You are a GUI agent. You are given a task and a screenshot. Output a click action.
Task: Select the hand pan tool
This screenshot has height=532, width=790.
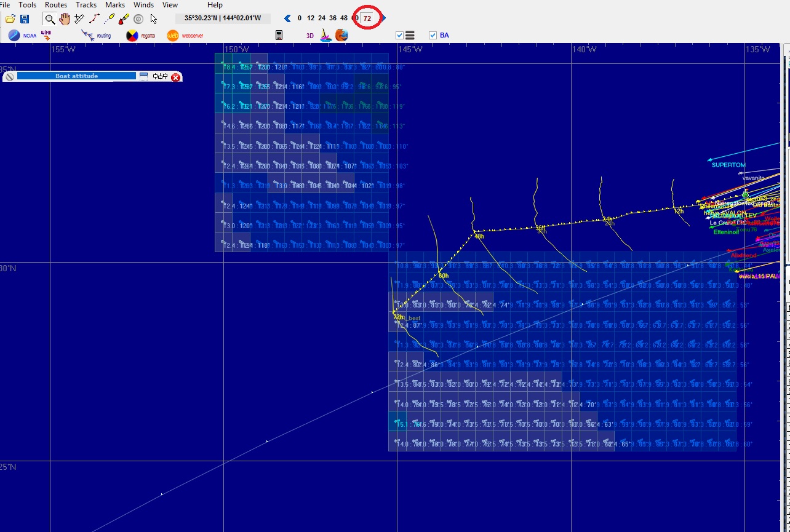tap(65, 18)
